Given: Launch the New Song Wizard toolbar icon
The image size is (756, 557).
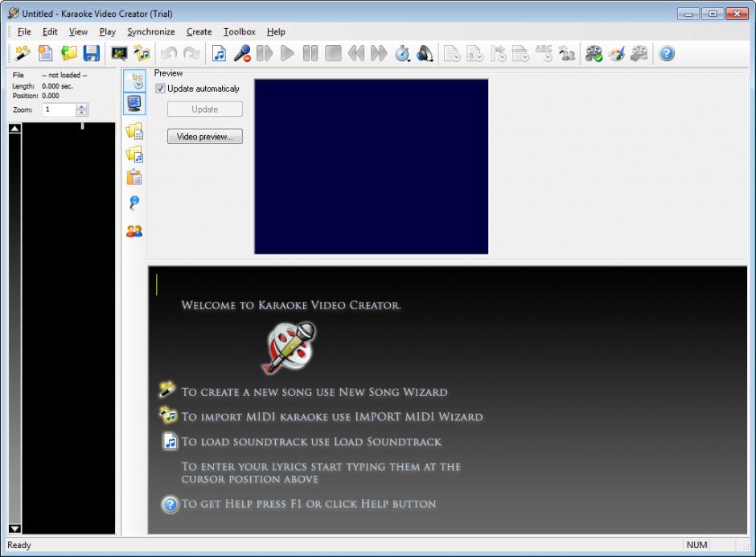Looking at the screenshot, I should pyautogui.click(x=23, y=53).
